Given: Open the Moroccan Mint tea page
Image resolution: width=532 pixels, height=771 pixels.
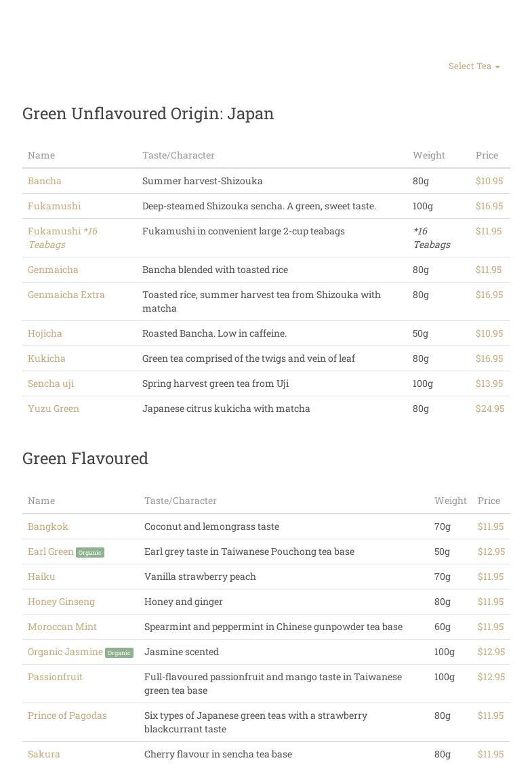Looking at the screenshot, I should point(62,627).
